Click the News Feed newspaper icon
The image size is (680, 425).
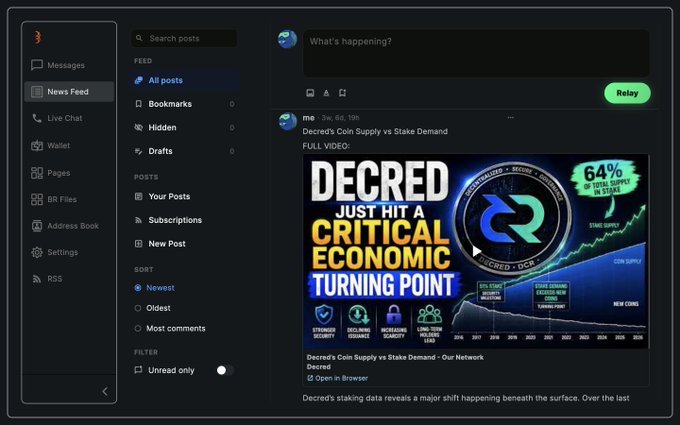(37, 92)
